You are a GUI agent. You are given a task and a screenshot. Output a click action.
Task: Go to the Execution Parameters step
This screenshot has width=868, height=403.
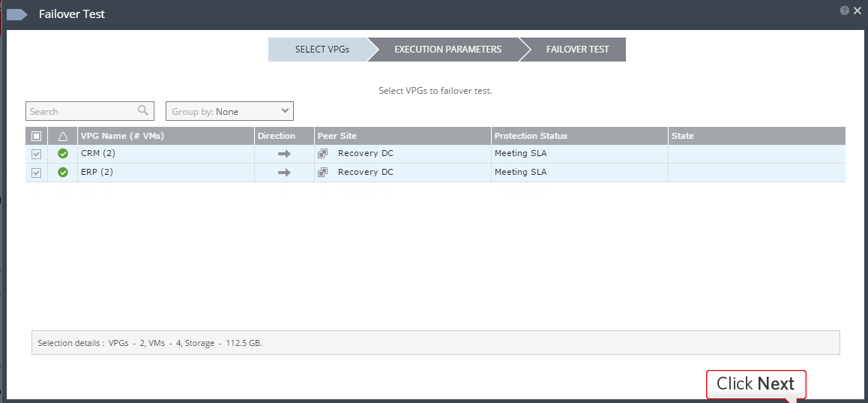[x=447, y=50]
